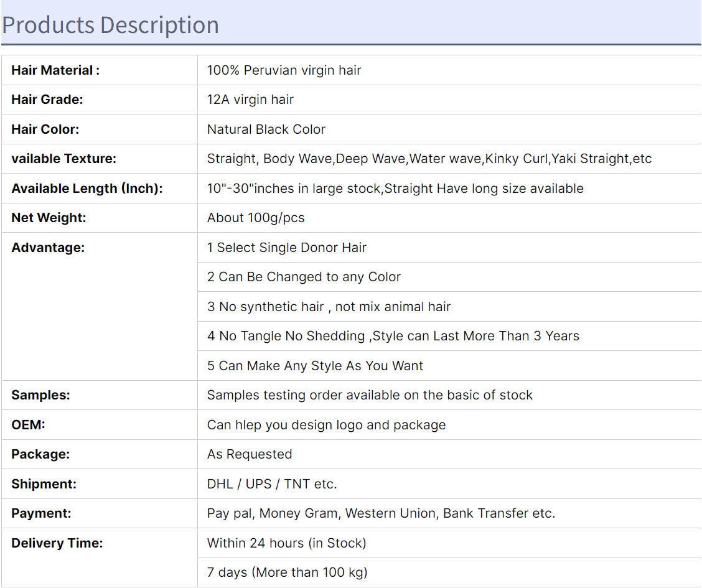The width and height of the screenshot is (702, 588).
Task: Click the Select Single Donor Hair line
Action: (286, 248)
